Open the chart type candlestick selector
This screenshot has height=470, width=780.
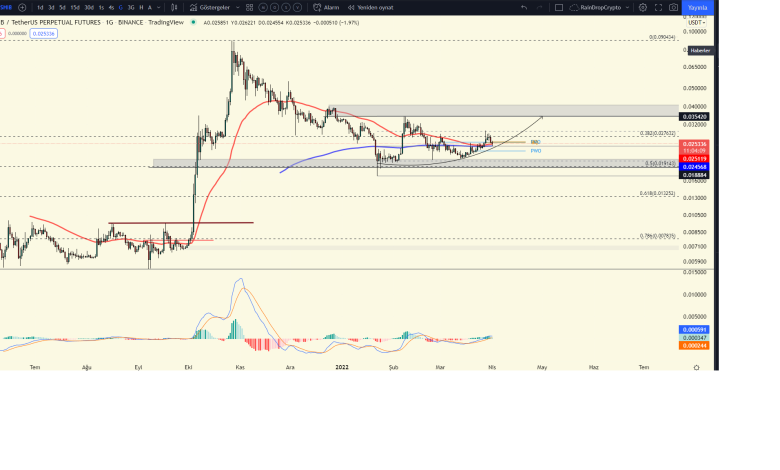pyautogui.click(x=177, y=7)
